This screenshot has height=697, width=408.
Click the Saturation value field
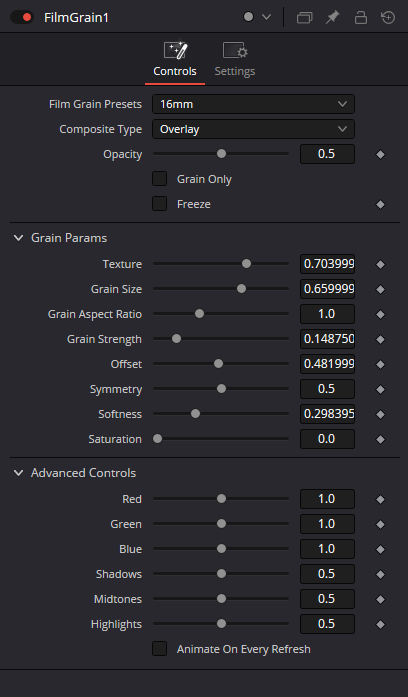(x=327, y=439)
